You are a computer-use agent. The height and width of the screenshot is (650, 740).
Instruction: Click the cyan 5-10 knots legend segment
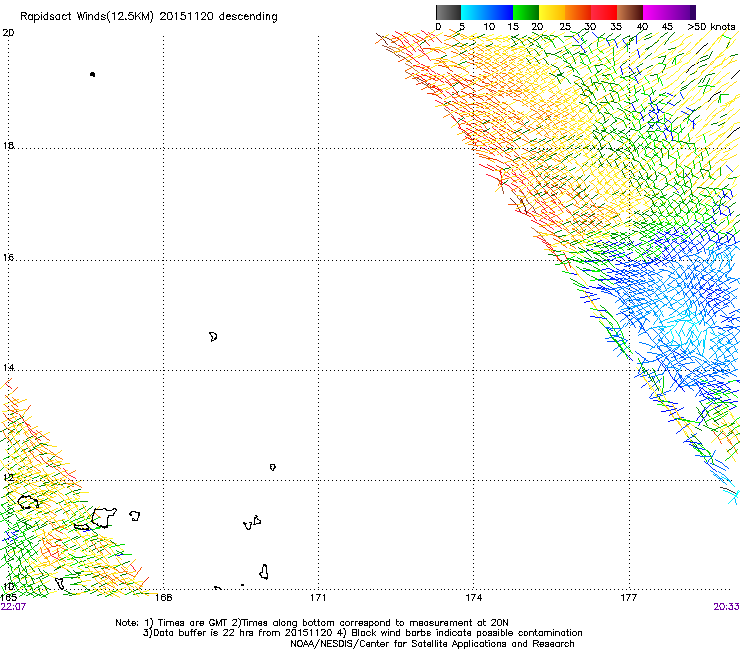[474, 12]
